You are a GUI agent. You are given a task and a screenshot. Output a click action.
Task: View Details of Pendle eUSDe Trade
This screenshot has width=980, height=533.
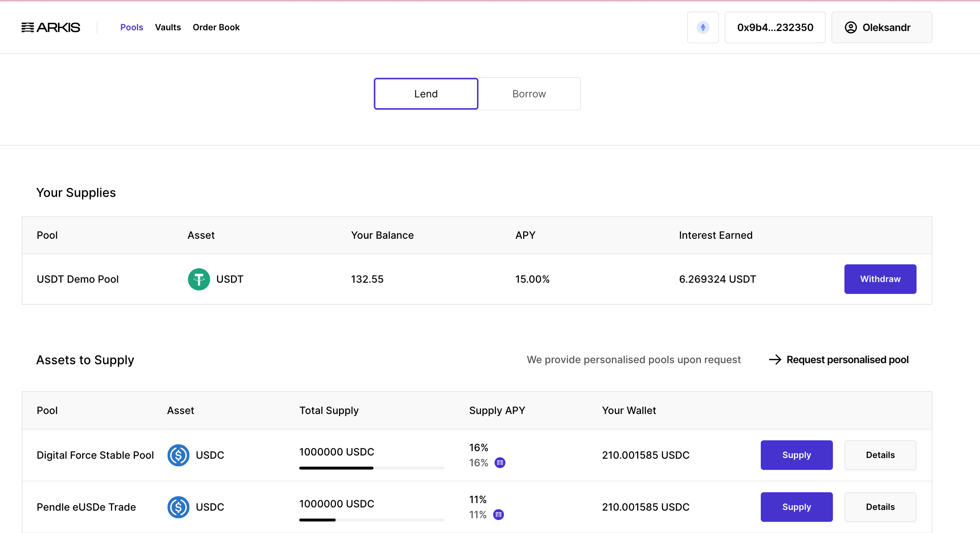(880, 507)
